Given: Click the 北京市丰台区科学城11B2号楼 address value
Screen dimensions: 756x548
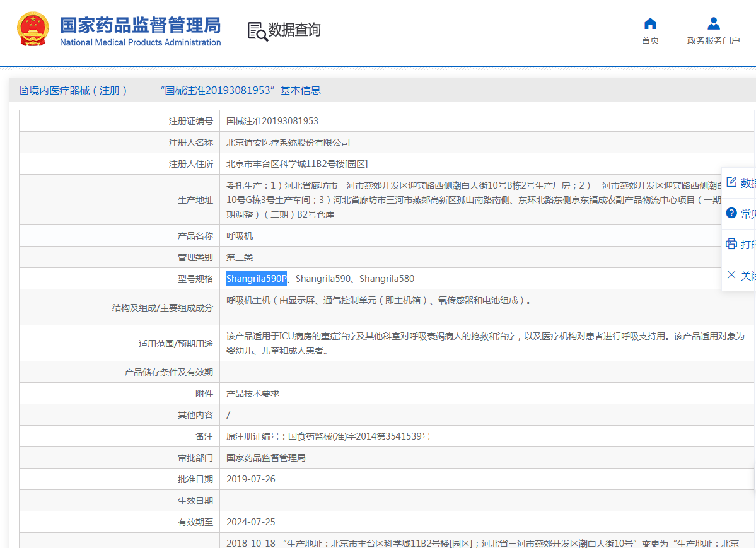Looking at the screenshot, I should [297, 164].
